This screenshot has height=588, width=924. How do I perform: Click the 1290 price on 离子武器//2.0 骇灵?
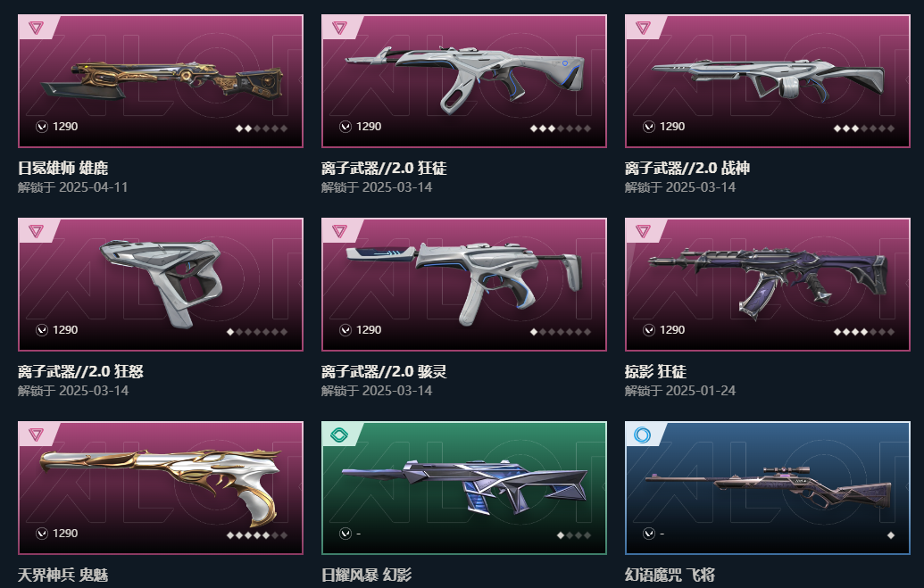point(369,330)
